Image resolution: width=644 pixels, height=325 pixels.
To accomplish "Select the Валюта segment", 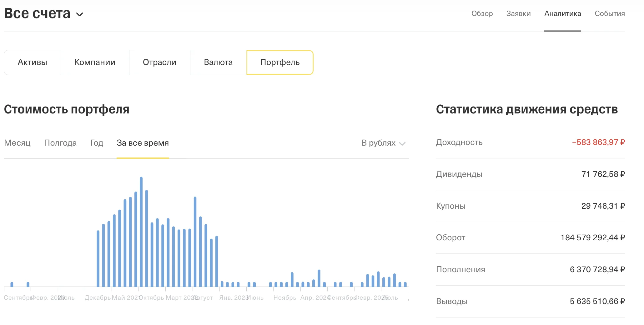I will coord(218,62).
